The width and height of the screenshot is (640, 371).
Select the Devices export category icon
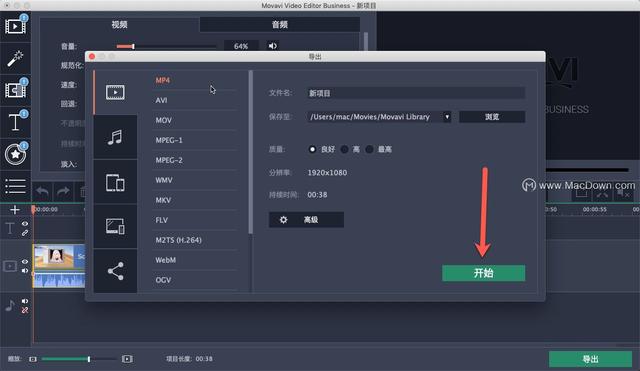(116, 182)
